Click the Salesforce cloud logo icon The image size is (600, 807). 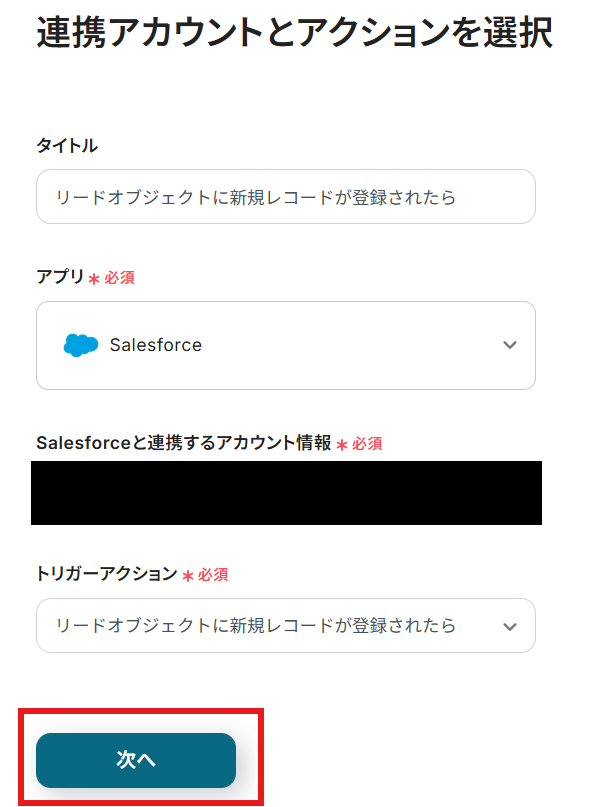coord(81,345)
